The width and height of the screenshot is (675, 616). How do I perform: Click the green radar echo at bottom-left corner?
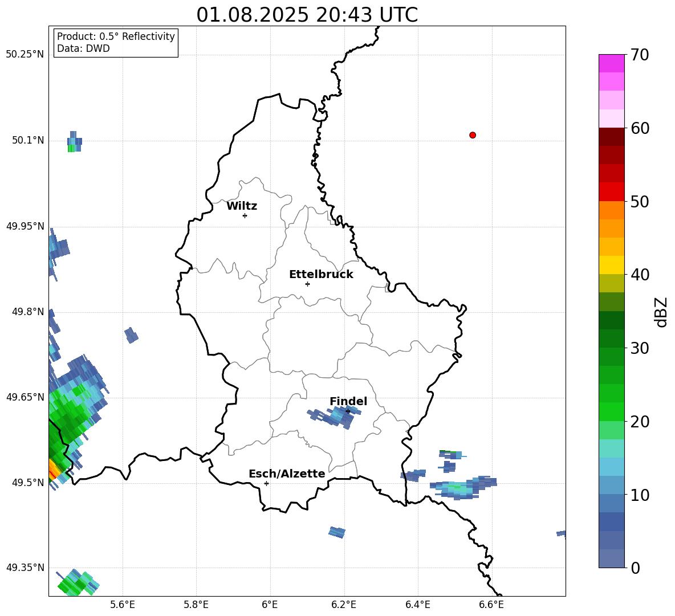pos(77,582)
